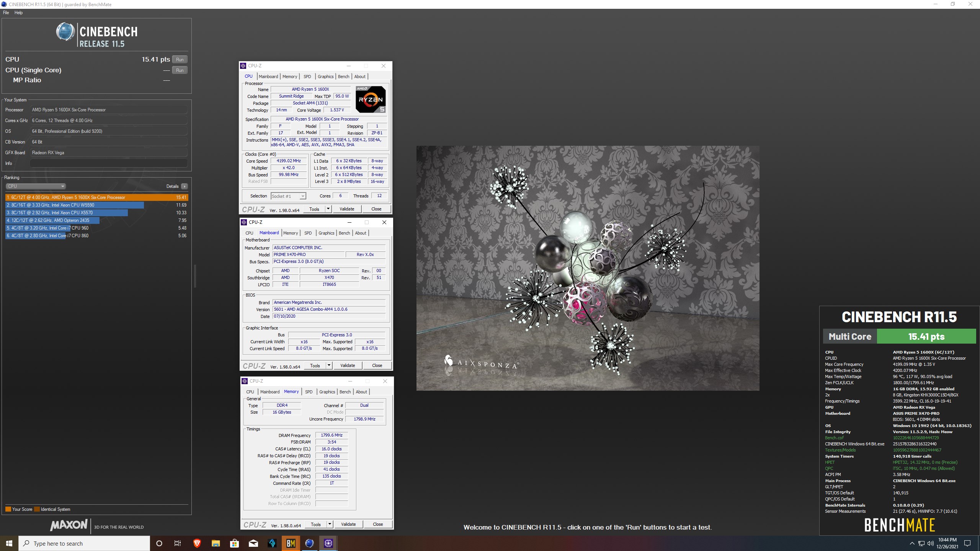Click the CPU-Z title icon in top window

coord(243,66)
